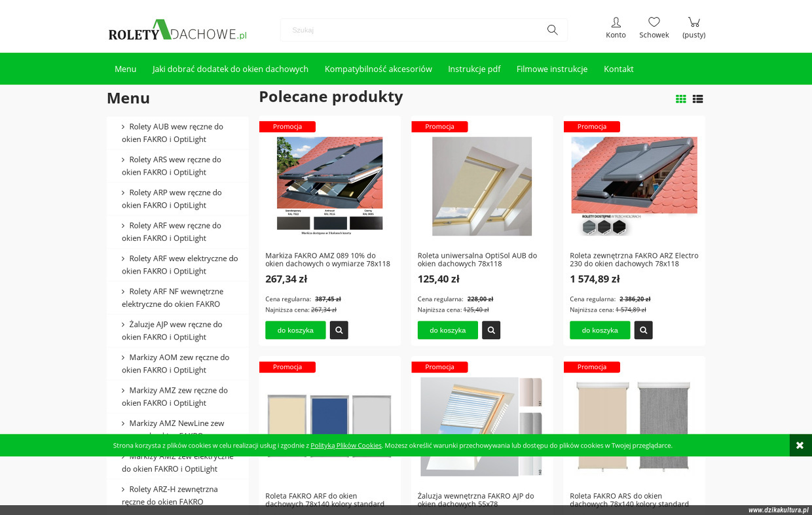Image resolution: width=812 pixels, height=515 pixels.
Task: Open the Polityka Plików Cookies link
Action: [x=346, y=445]
